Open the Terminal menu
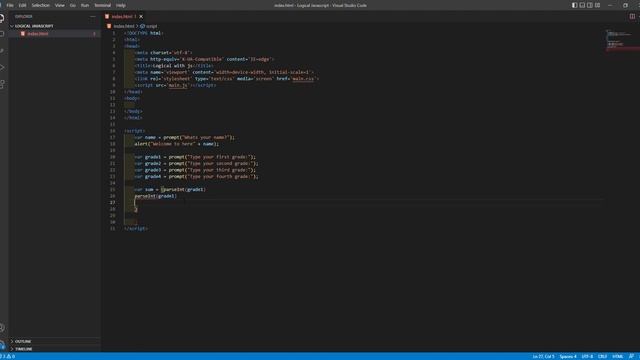Image resolution: width=640 pixels, height=360 pixels. 102,5
